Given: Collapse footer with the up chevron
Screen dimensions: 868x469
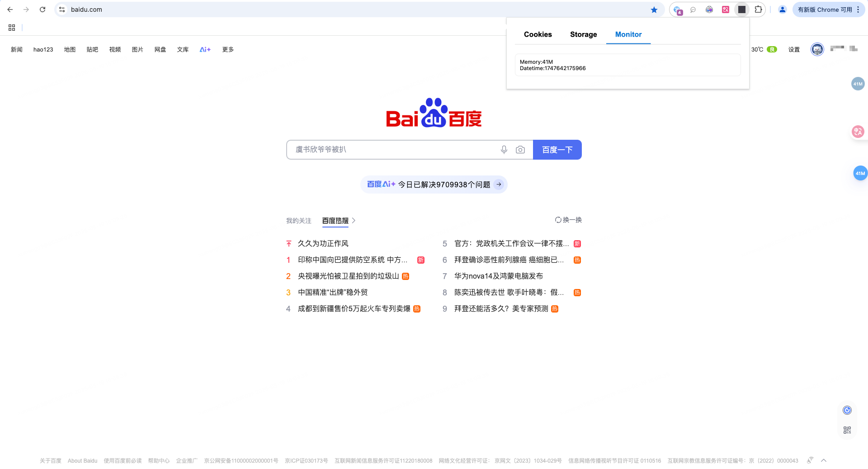Looking at the screenshot, I should pos(824,460).
